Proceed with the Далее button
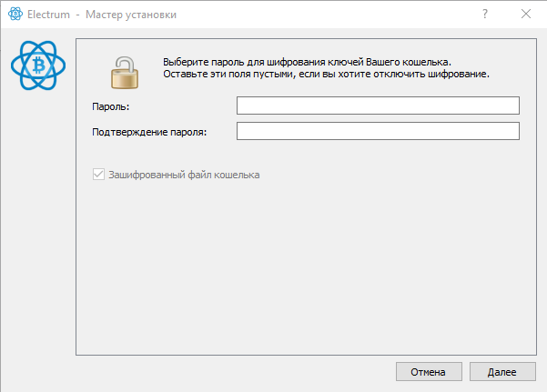Image resolution: width=547 pixels, height=392 pixels. click(x=502, y=372)
